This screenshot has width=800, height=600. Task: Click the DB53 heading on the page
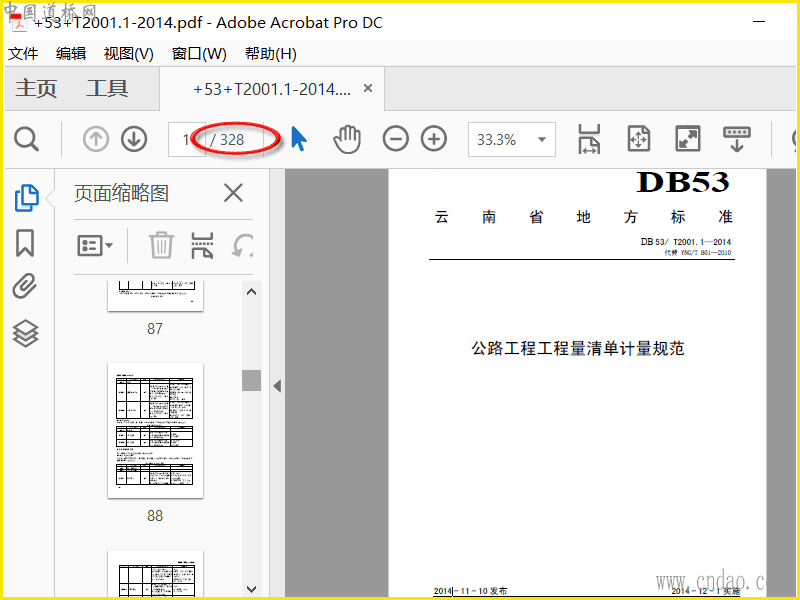click(x=683, y=182)
